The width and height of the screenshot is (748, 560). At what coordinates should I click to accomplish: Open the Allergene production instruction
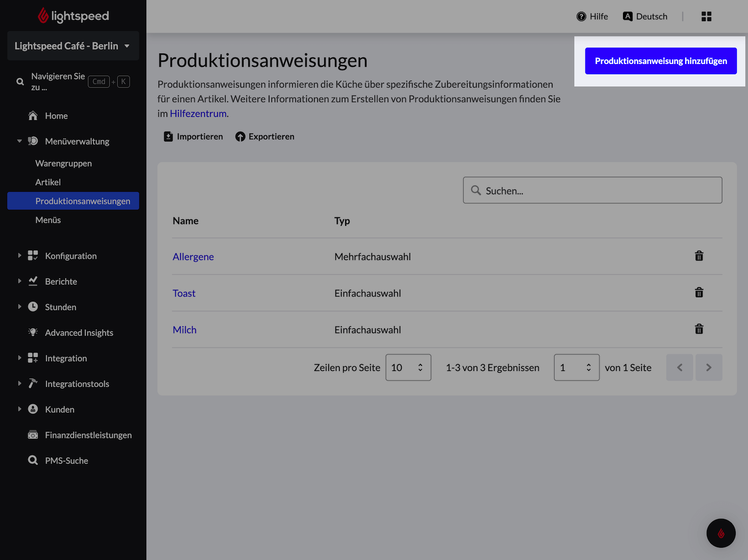(x=193, y=257)
